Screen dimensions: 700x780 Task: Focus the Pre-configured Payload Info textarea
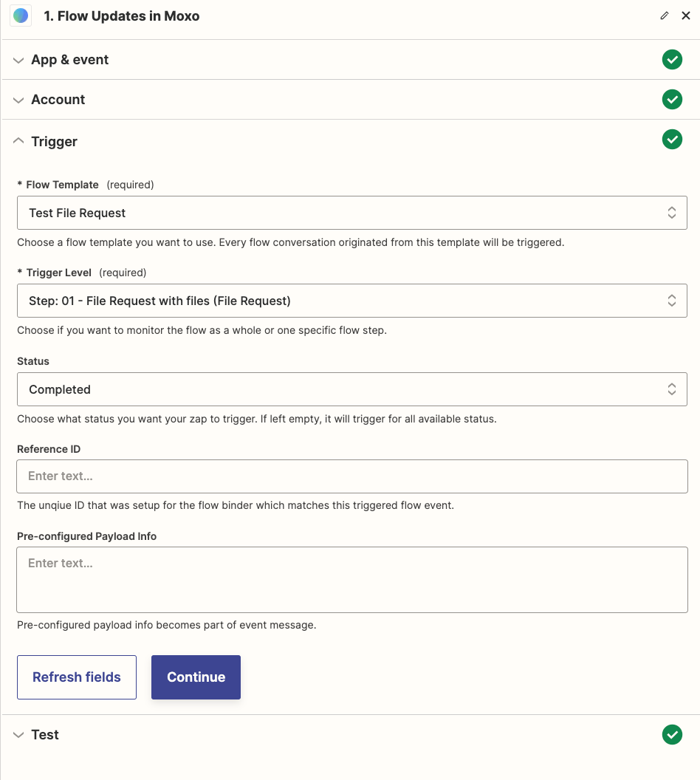pyautogui.click(x=352, y=580)
